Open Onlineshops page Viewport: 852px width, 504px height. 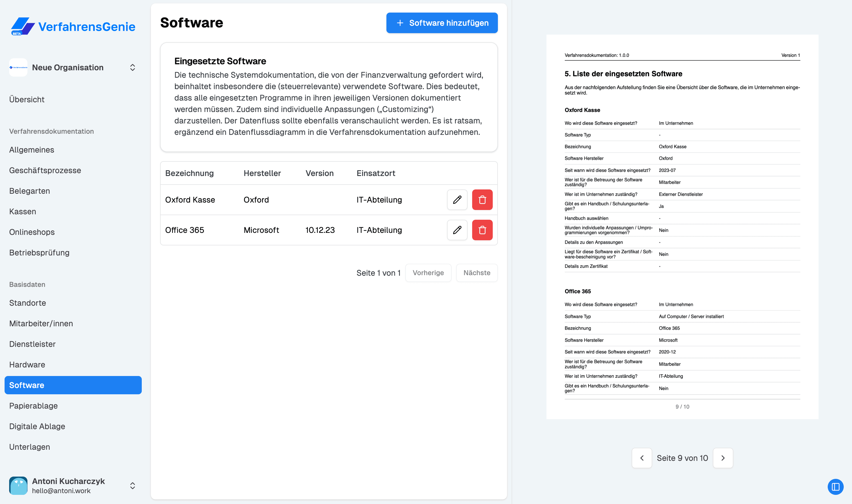[32, 232]
